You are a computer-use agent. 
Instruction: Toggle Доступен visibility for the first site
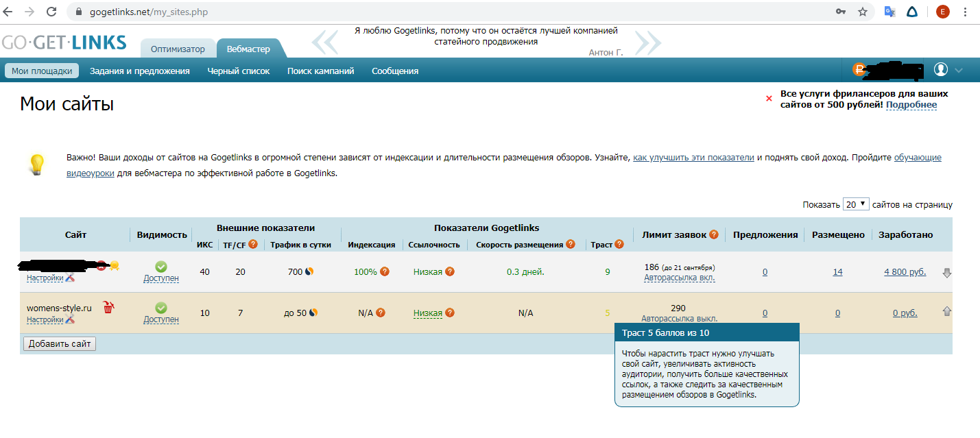pyautogui.click(x=161, y=278)
